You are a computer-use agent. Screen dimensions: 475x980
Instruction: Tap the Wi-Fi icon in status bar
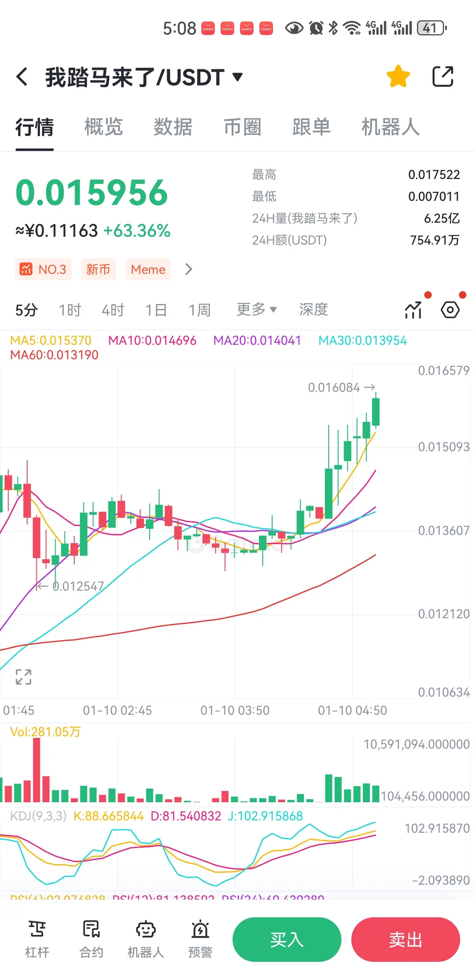coord(353,28)
